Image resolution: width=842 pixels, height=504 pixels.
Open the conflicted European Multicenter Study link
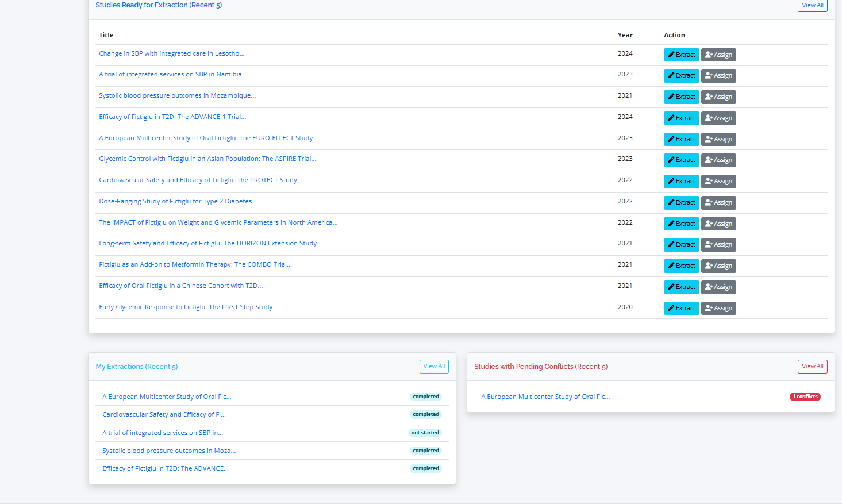545,396
